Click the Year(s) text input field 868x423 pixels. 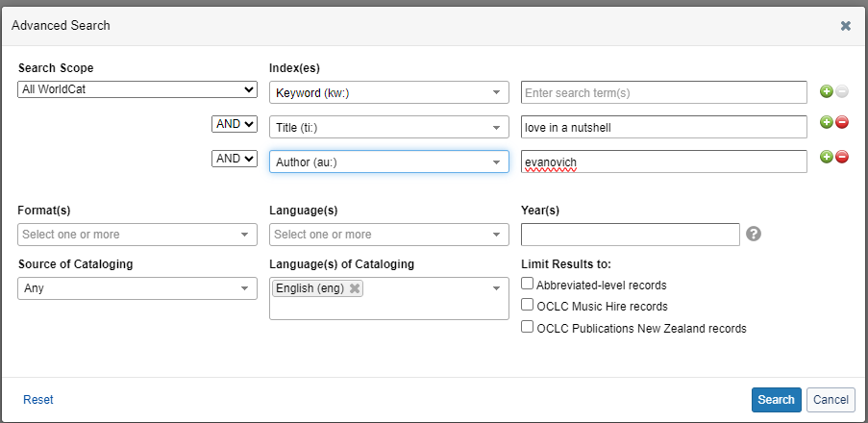coord(630,235)
